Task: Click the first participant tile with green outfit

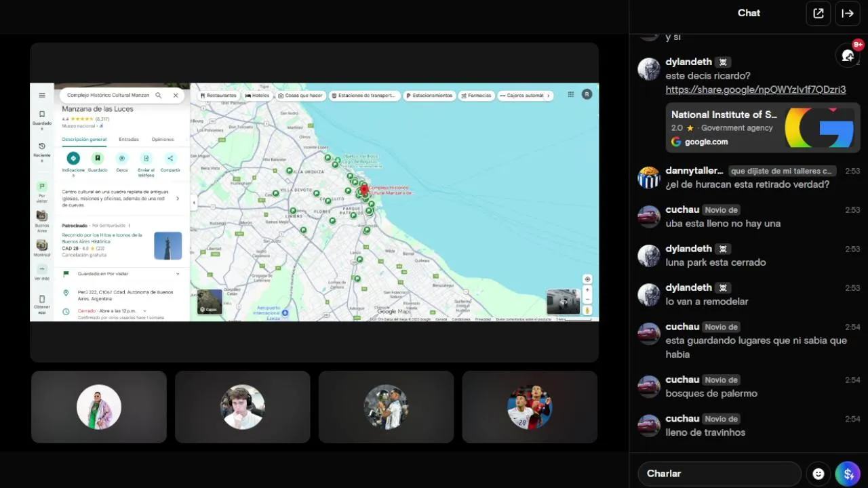Action: tap(99, 407)
